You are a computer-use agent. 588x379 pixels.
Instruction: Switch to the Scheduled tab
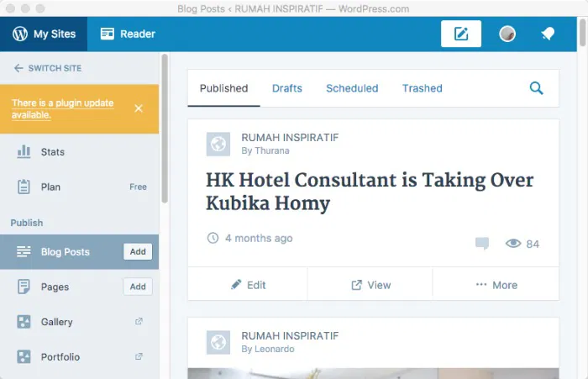point(352,88)
